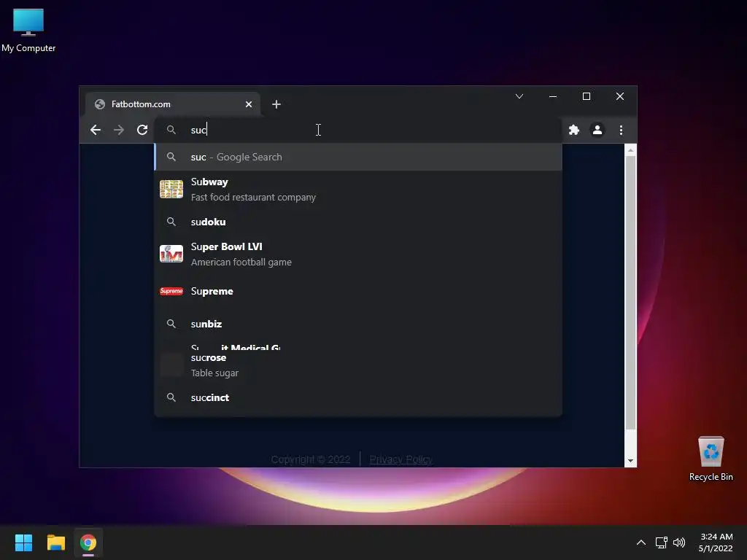
Task: Click the page scrollbar up arrow
Action: click(x=630, y=150)
